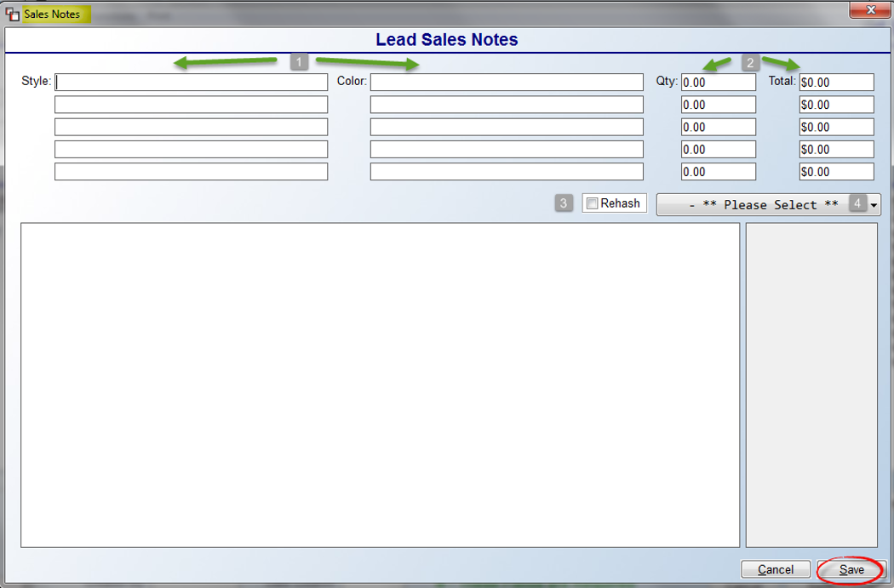Click the third row Style field

pyautogui.click(x=191, y=127)
